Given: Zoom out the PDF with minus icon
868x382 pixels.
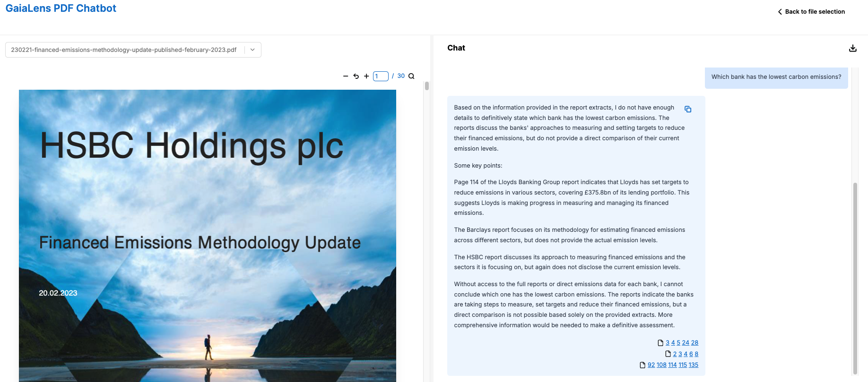Looking at the screenshot, I should [x=346, y=76].
